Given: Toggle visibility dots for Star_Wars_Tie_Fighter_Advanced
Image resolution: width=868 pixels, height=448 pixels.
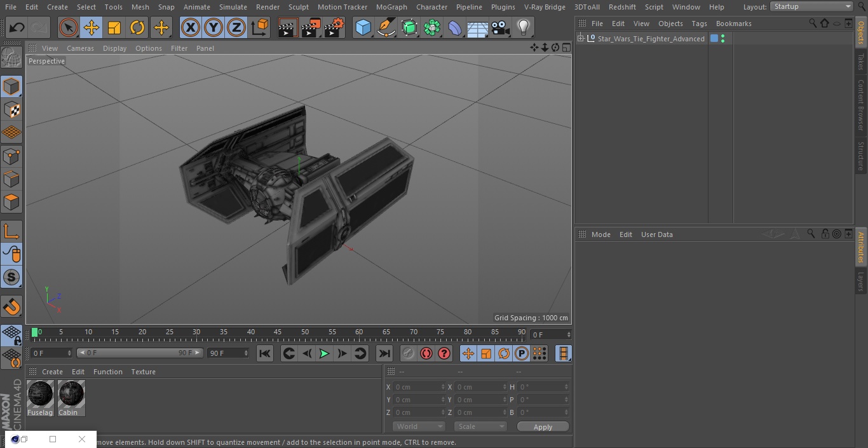Looking at the screenshot, I should (x=722, y=39).
